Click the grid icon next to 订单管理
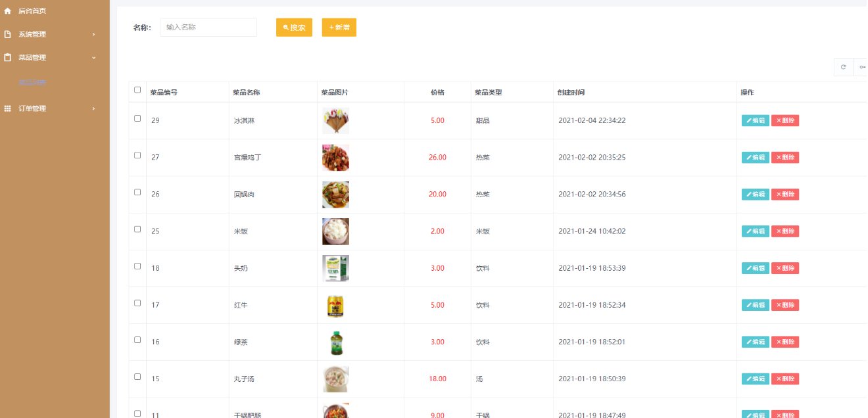The width and height of the screenshot is (868, 418). pyautogui.click(x=8, y=108)
